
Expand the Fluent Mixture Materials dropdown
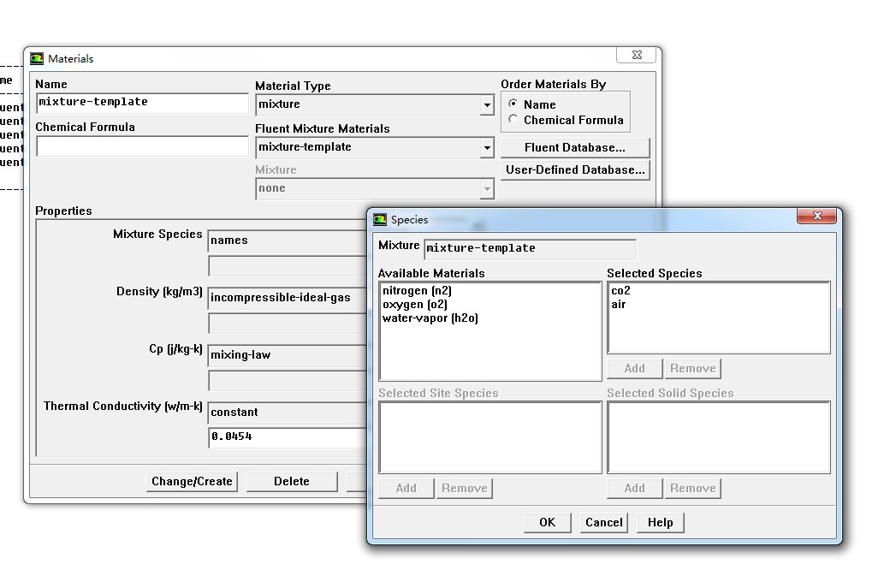click(x=486, y=148)
